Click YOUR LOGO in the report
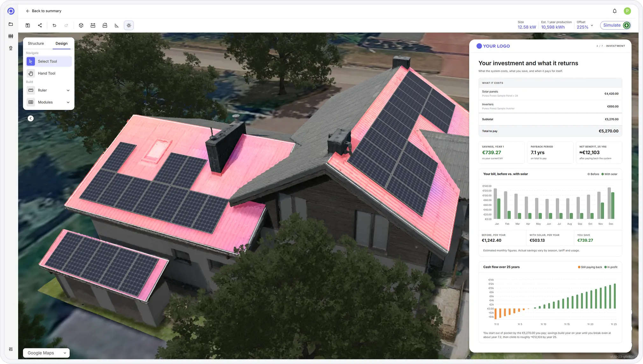Screen dimensions: 643x364 click(x=493, y=46)
